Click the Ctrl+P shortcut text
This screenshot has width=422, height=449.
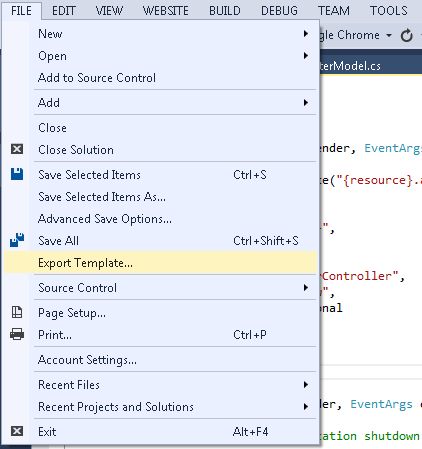(x=250, y=335)
